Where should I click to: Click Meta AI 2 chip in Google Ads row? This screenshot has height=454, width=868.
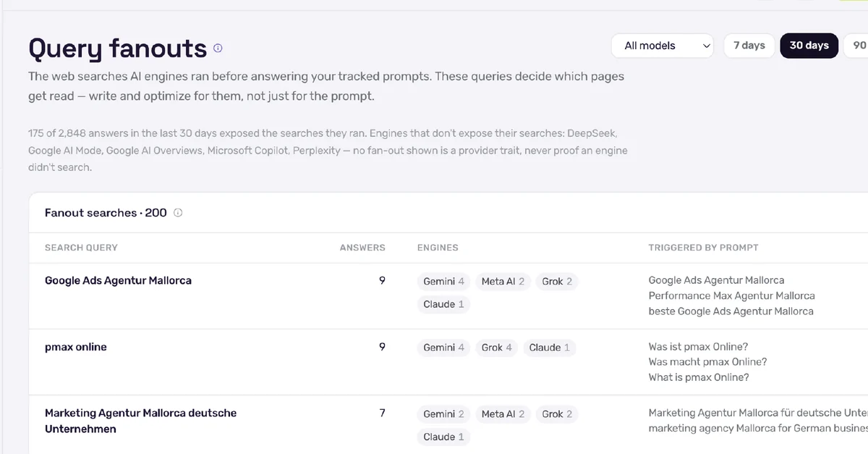(x=503, y=282)
